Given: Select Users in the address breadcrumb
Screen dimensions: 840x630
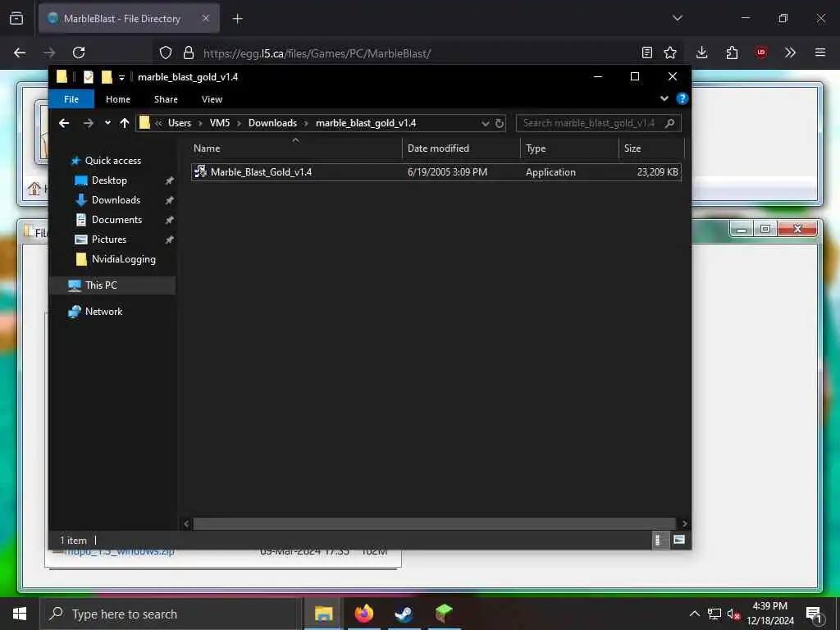Looking at the screenshot, I should pos(180,123).
